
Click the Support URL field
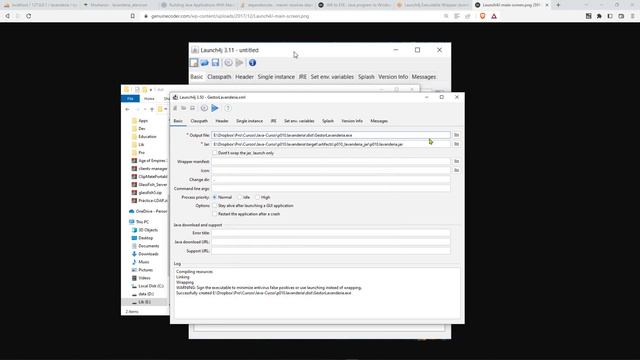pos(331,251)
